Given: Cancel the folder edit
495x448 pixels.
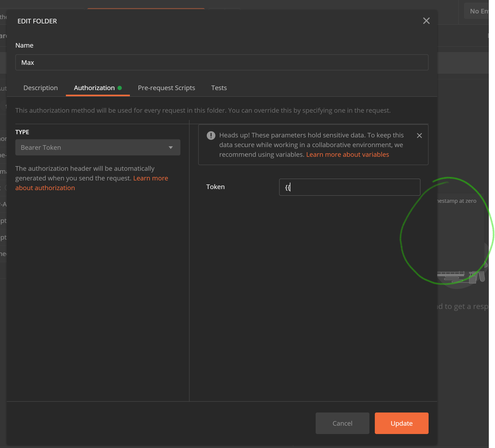Looking at the screenshot, I should click(342, 423).
